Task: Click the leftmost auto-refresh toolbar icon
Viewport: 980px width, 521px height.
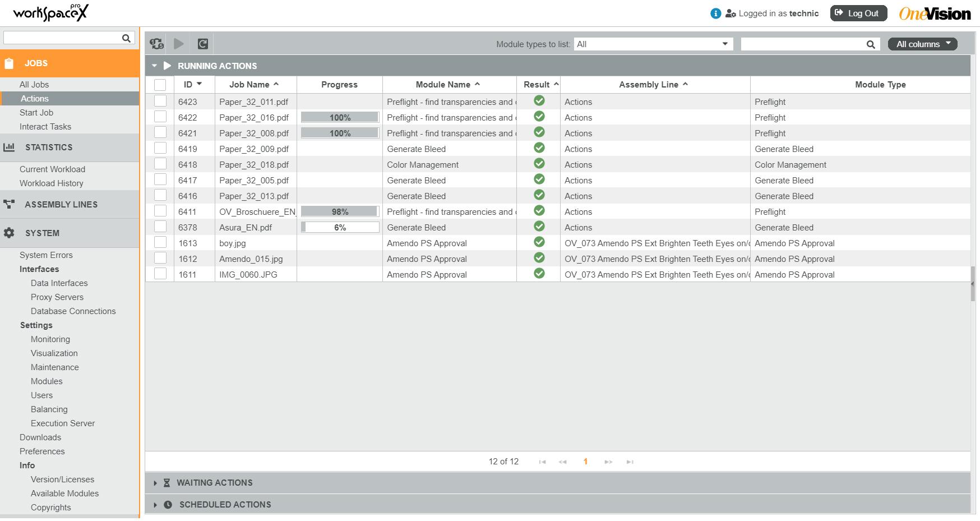Action: (157, 44)
